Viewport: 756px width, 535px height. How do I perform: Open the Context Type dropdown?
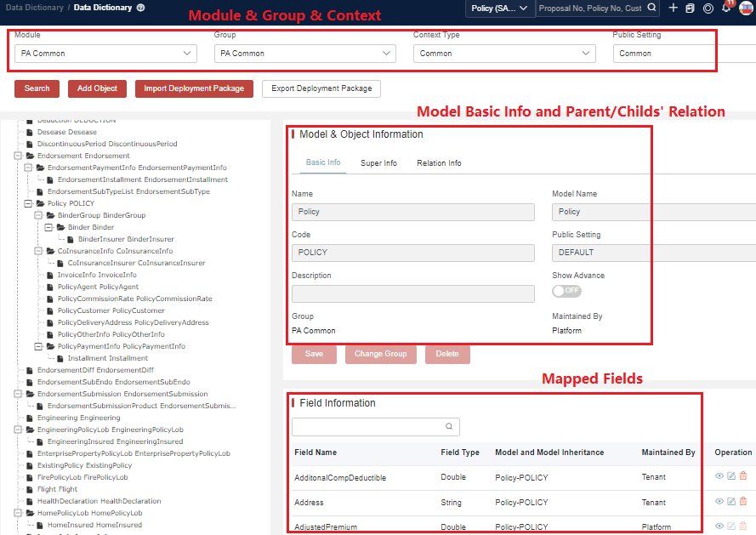(503, 54)
